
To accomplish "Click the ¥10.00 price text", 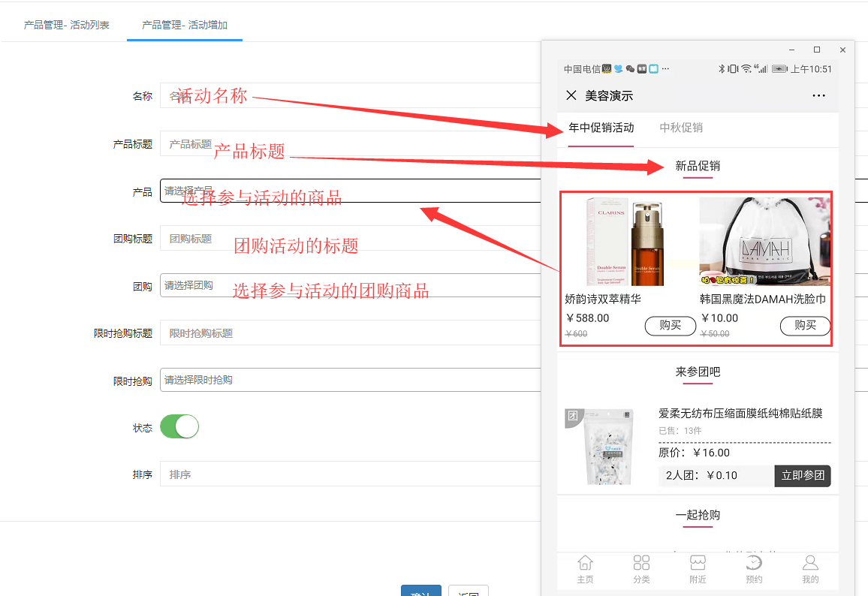I will [719, 318].
